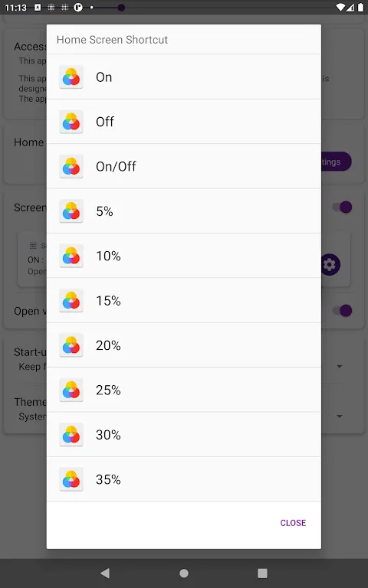Viewport: 368px width, 588px height.
Task: Tap the color icon beside On
Action: tap(71, 77)
